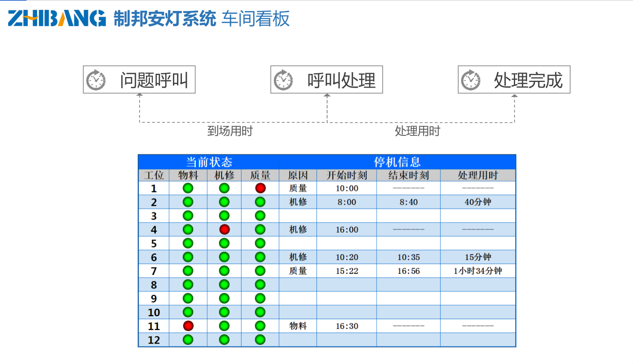Click red 机修 light for station 4
This screenshot has height=364, width=633.
[x=224, y=229]
